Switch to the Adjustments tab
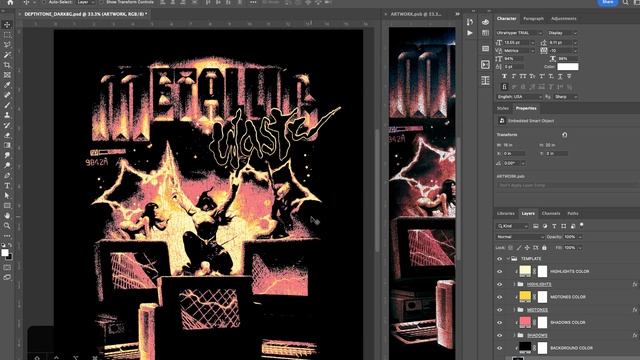The width and height of the screenshot is (640, 360). pos(564,19)
